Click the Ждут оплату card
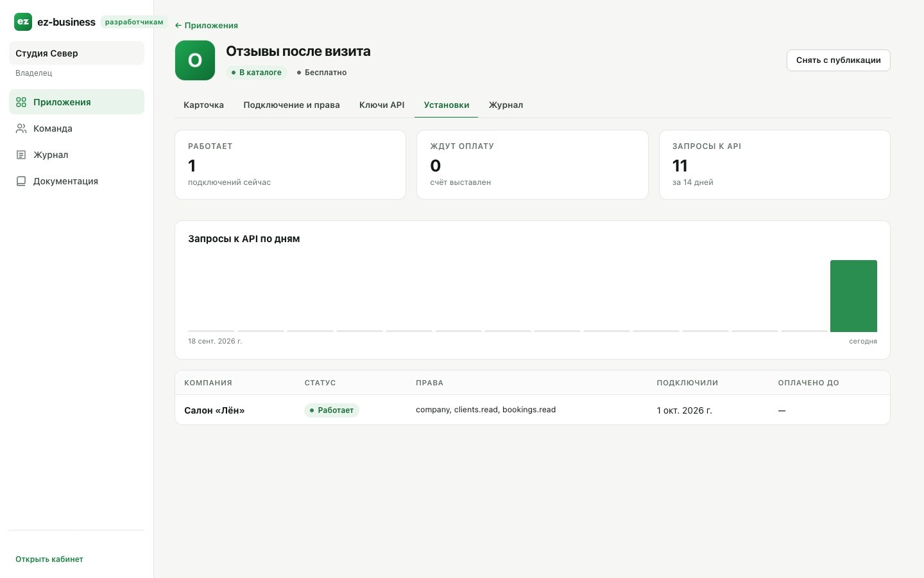 [533, 165]
